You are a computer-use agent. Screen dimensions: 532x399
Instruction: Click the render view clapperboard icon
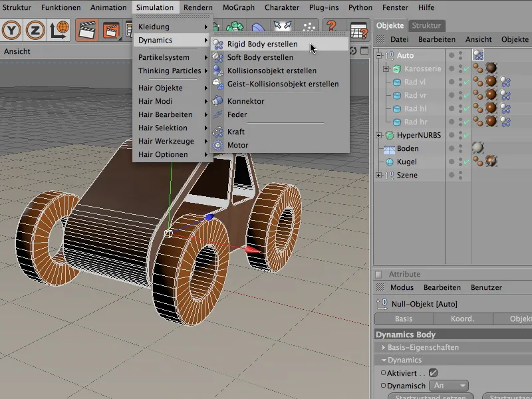pyautogui.click(x=86, y=29)
